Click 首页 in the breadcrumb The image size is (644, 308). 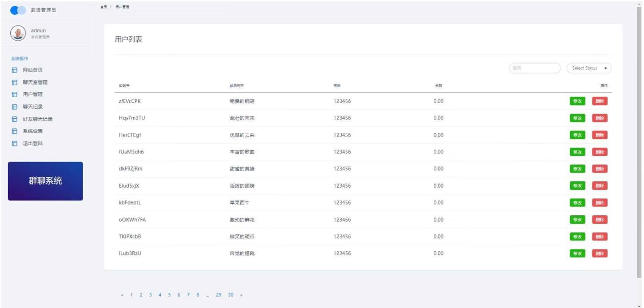tap(103, 6)
